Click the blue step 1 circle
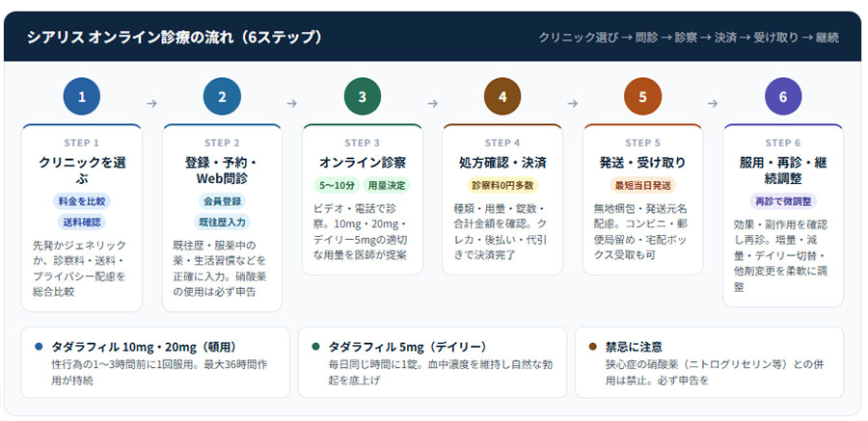Image resolution: width=868 pixels, height=421 pixels. click(82, 97)
